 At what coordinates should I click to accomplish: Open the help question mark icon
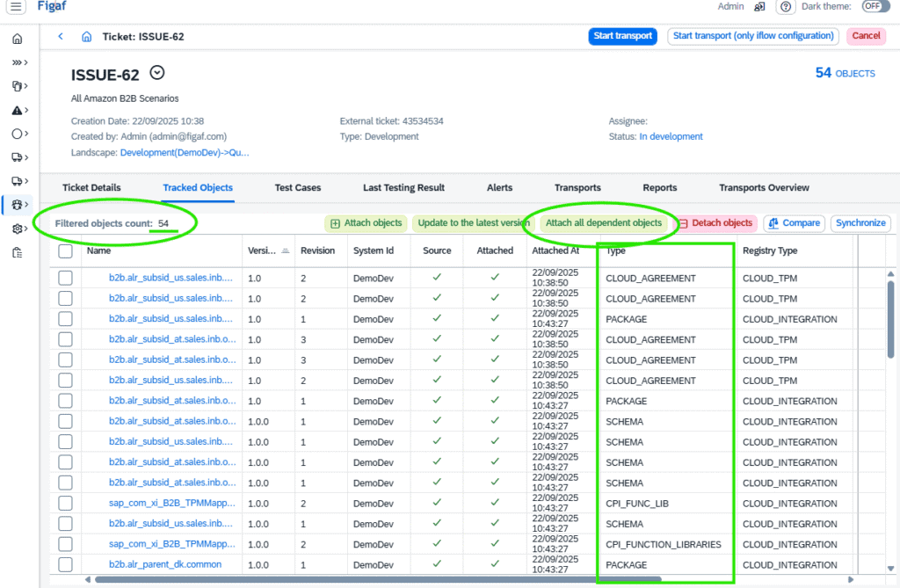[x=786, y=7]
